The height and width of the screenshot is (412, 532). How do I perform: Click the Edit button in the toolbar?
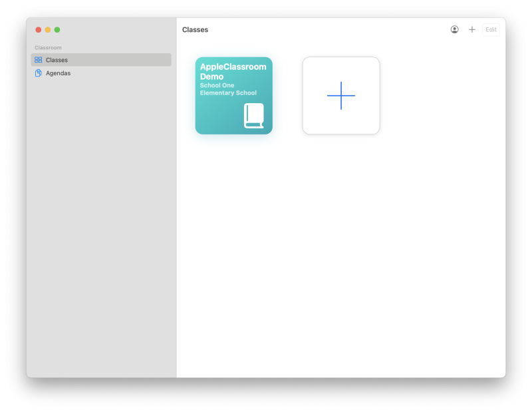click(491, 29)
